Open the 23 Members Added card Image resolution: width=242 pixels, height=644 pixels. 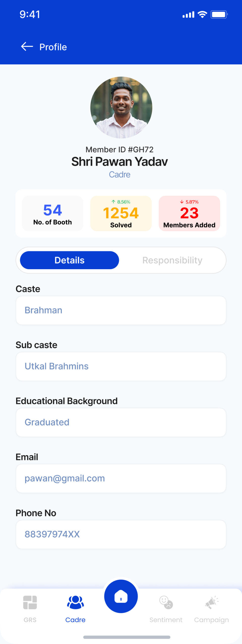click(189, 214)
